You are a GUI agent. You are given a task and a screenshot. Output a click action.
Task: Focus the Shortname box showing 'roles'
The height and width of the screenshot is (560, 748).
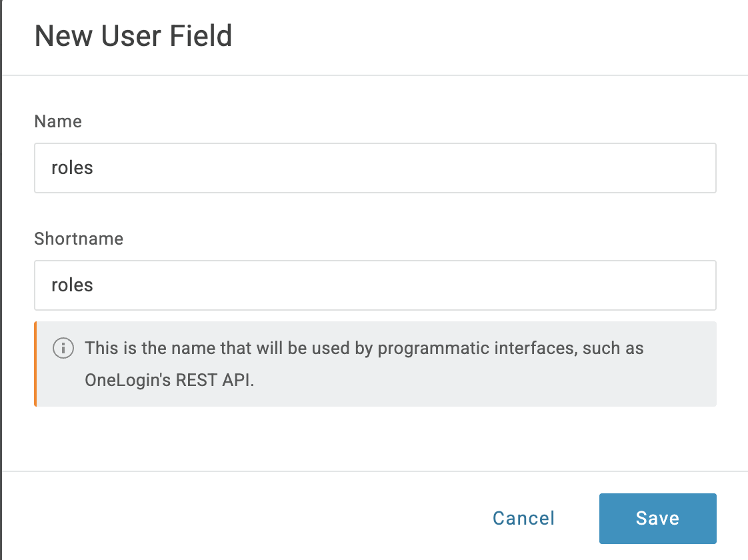pyautogui.click(x=375, y=285)
